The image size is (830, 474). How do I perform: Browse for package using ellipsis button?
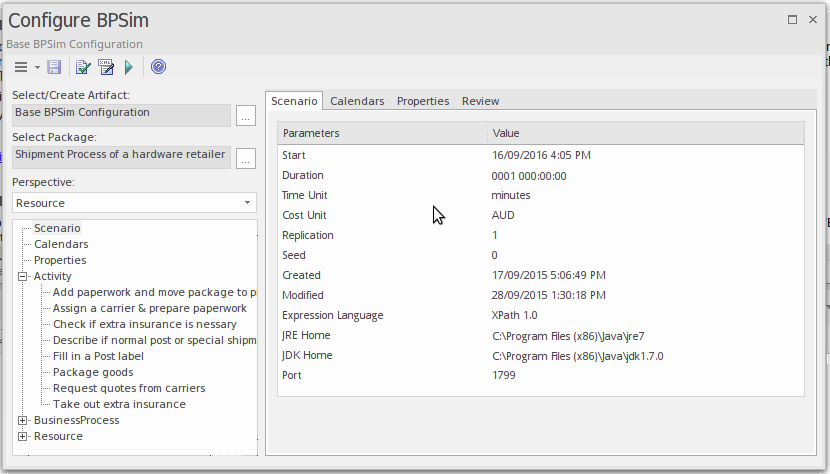coord(246,159)
